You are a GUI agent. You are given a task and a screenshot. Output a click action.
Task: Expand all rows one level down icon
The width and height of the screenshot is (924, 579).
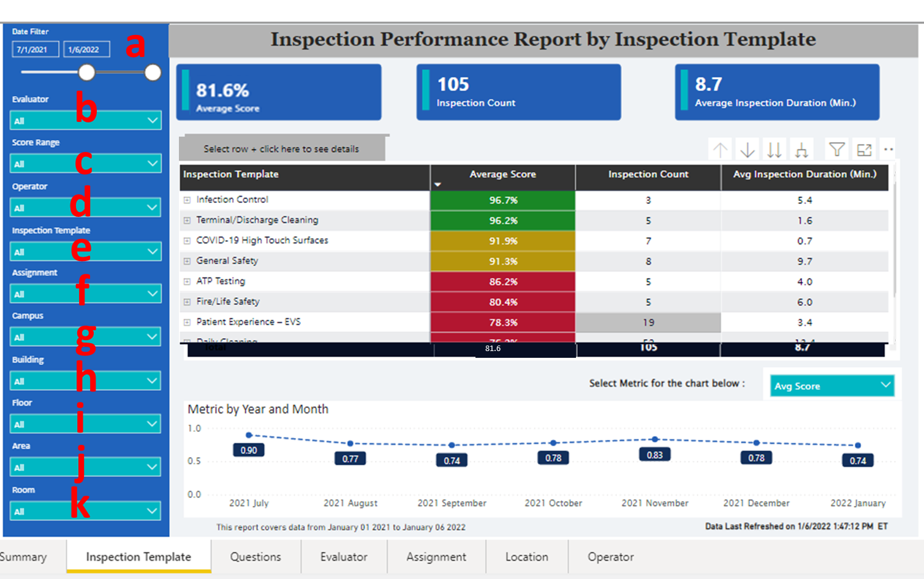tap(801, 149)
